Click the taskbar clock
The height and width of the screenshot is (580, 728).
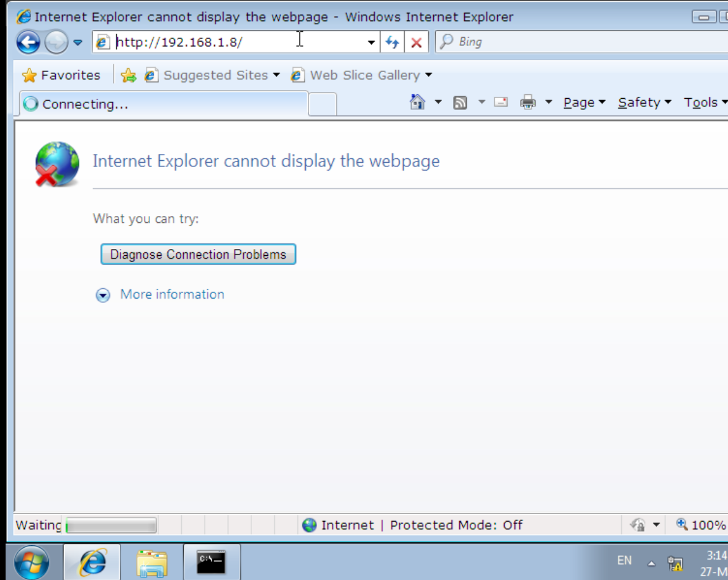714,563
